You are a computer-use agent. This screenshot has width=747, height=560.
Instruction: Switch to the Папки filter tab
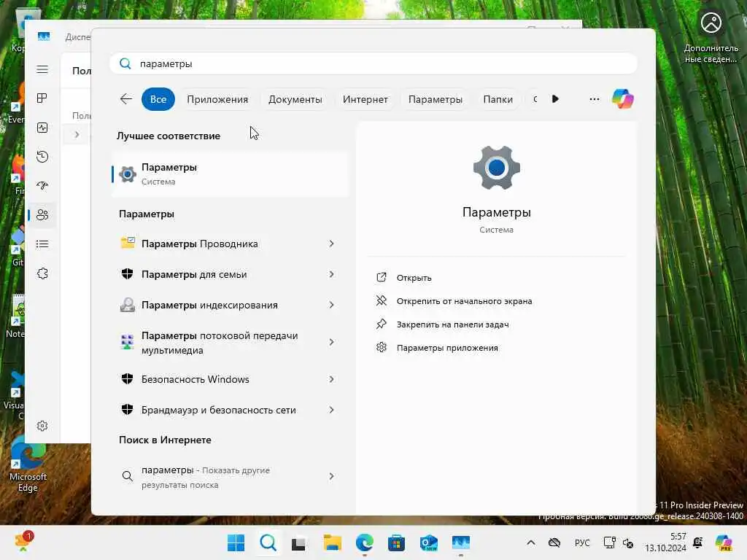click(x=498, y=99)
